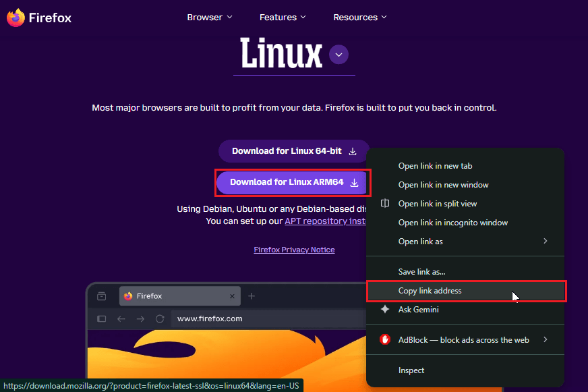Click Download for Linux 64-bit button
Image resolution: width=588 pixels, height=392 pixels.
(x=294, y=151)
